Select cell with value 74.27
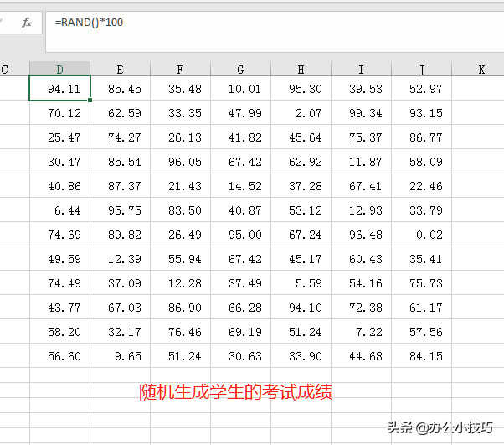 click(x=120, y=137)
